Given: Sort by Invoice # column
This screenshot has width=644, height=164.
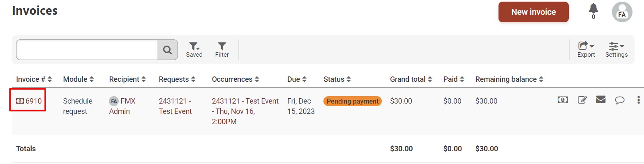Looking at the screenshot, I should pyautogui.click(x=34, y=79).
